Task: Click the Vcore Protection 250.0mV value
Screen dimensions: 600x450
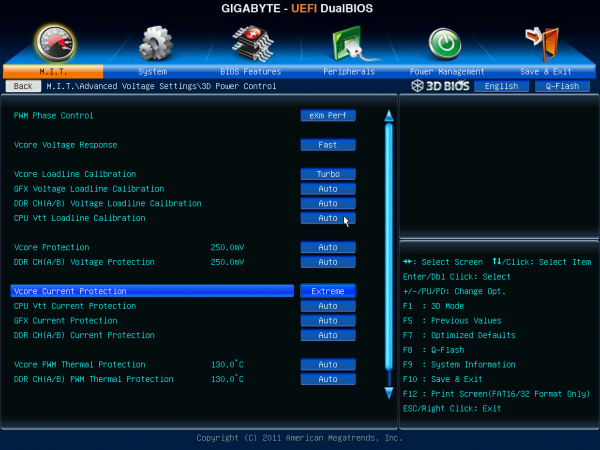Action: (227, 248)
